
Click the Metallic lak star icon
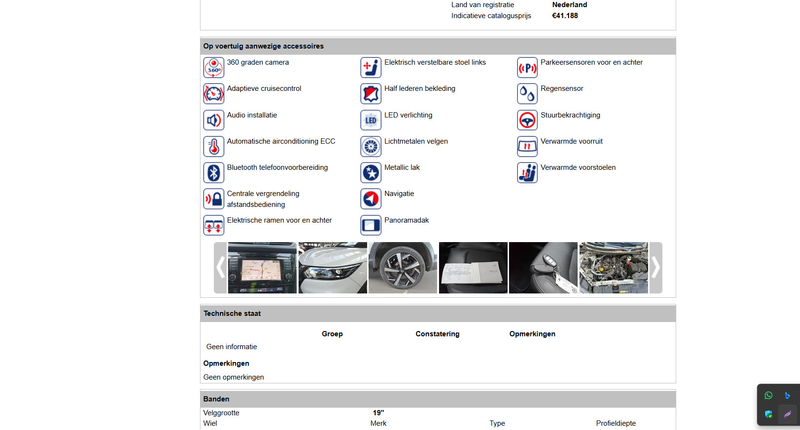click(x=370, y=172)
